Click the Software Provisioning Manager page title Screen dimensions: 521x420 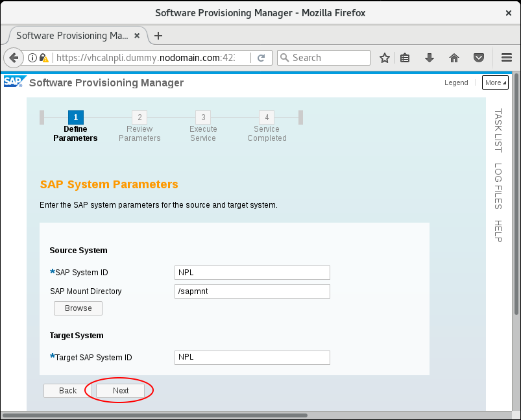pyautogui.click(x=106, y=83)
